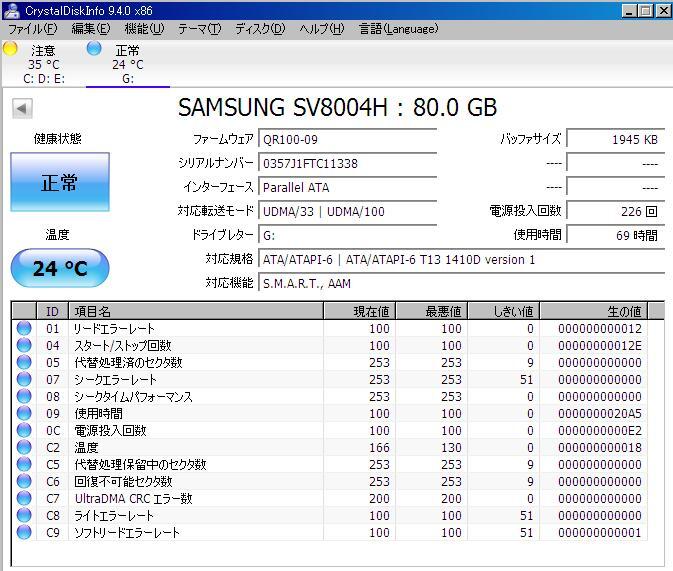Click raw value 0000000020A5 in row 09

600,414
